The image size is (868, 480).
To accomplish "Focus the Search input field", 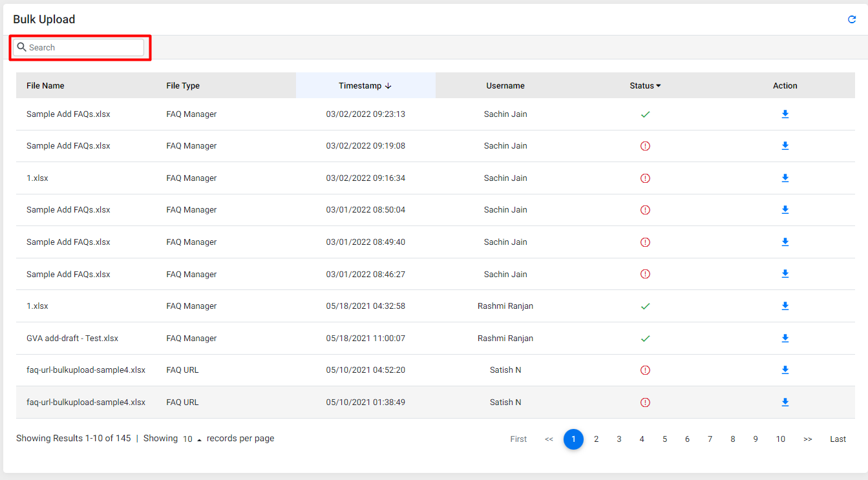I will click(x=78, y=47).
